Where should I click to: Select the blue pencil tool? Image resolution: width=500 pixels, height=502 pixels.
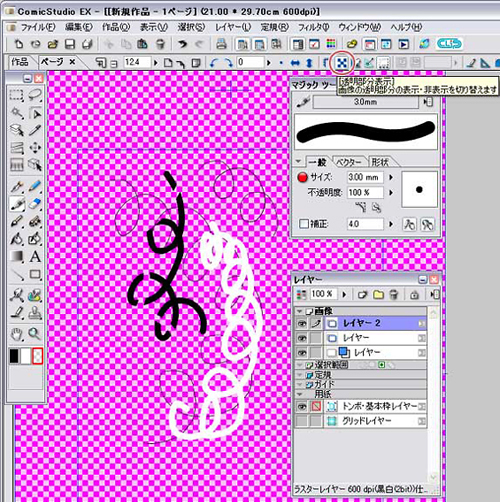[35, 187]
